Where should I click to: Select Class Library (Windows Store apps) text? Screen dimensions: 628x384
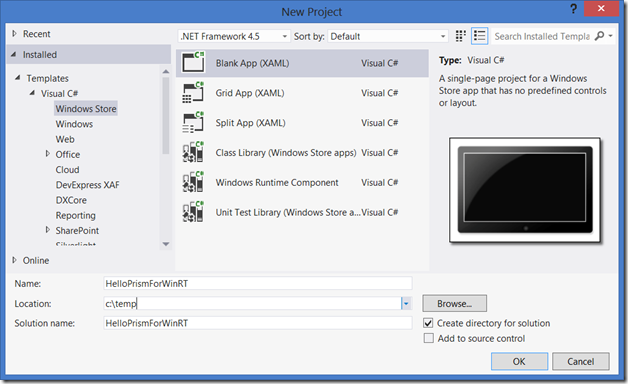point(286,153)
